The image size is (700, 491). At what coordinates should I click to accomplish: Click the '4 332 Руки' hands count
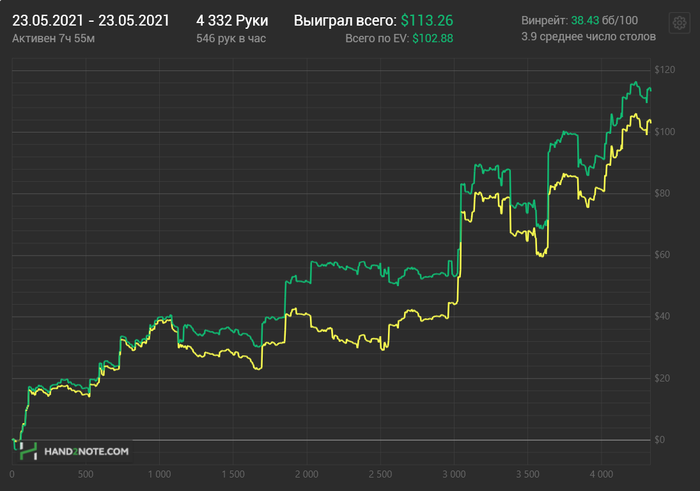pyautogui.click(x=232, y=21)
